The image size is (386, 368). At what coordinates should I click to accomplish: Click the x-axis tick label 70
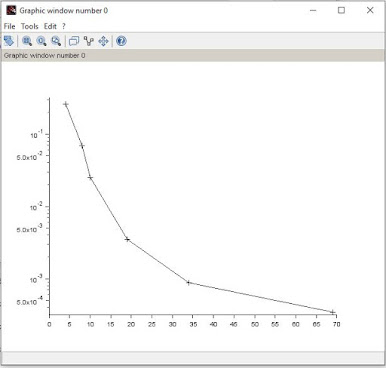[336, 324]
